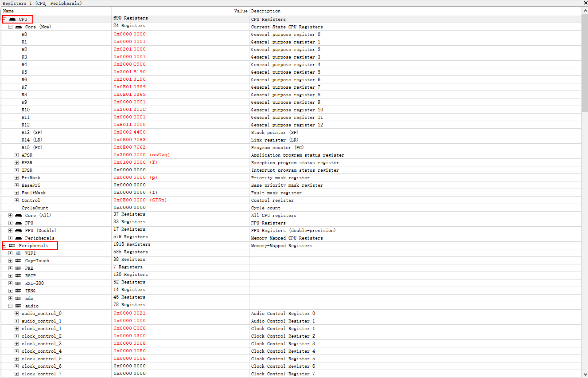Select the R15 (PC) register row
The height and width of the screenshot is (378, 588).
32,148
